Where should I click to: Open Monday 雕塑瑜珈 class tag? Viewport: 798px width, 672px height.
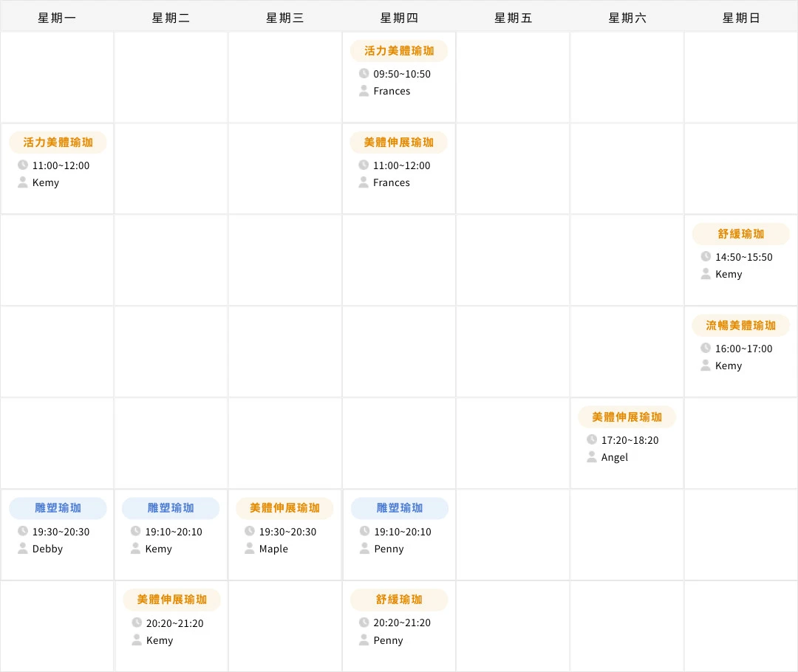pyautogui.click(x=58, y=508)
